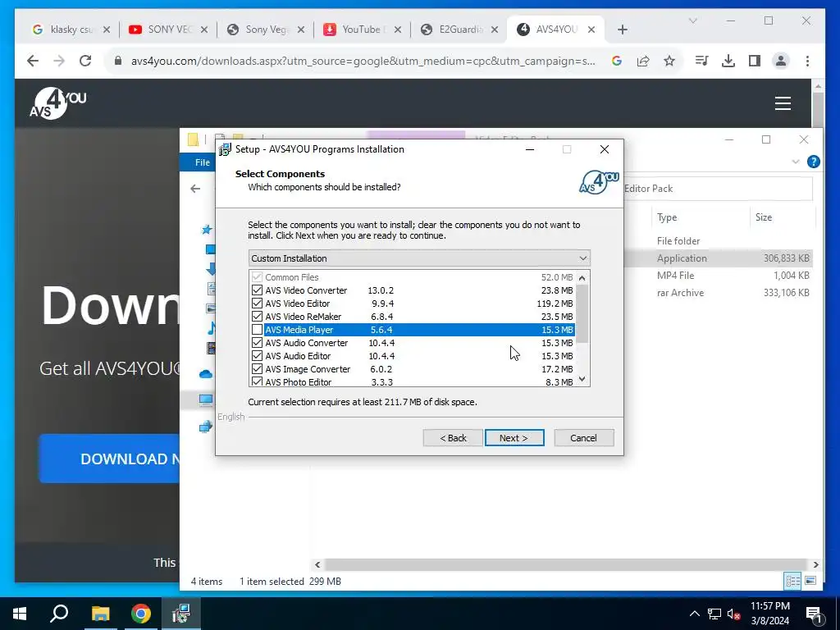
Task: Open the Windows Start menu
Action: pos(20,614)
